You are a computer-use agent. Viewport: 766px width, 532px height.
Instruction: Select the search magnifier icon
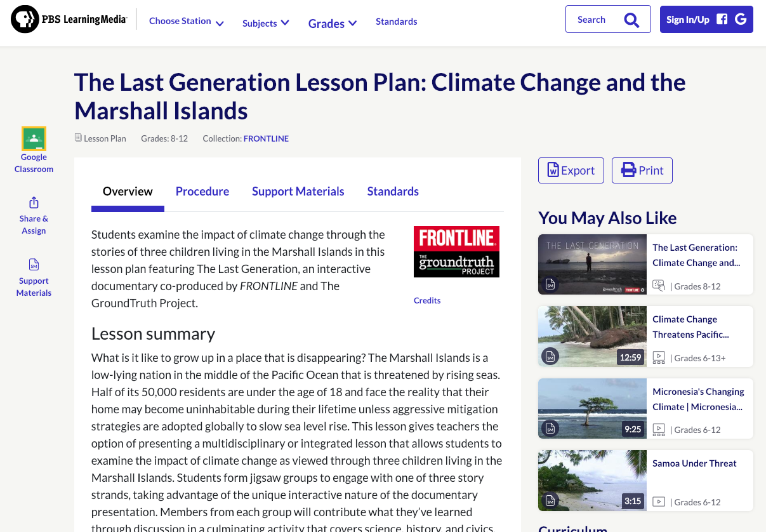point(631,20)
